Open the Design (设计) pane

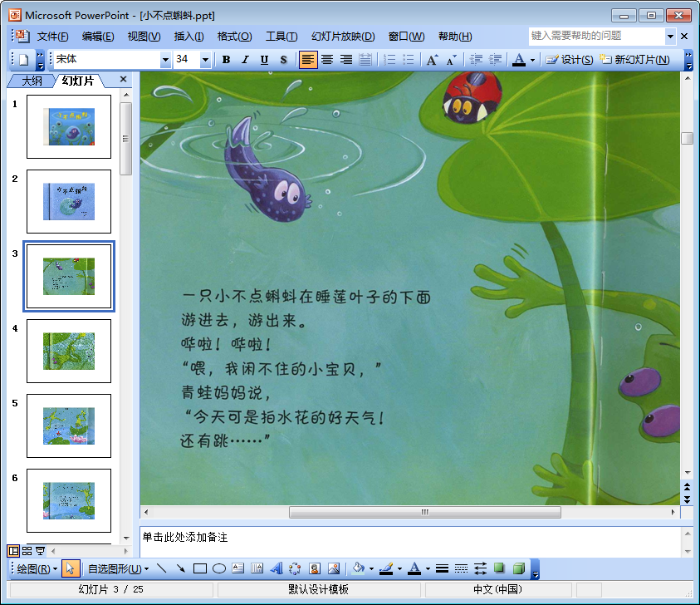pyautogui.click(x=570, y=60)
